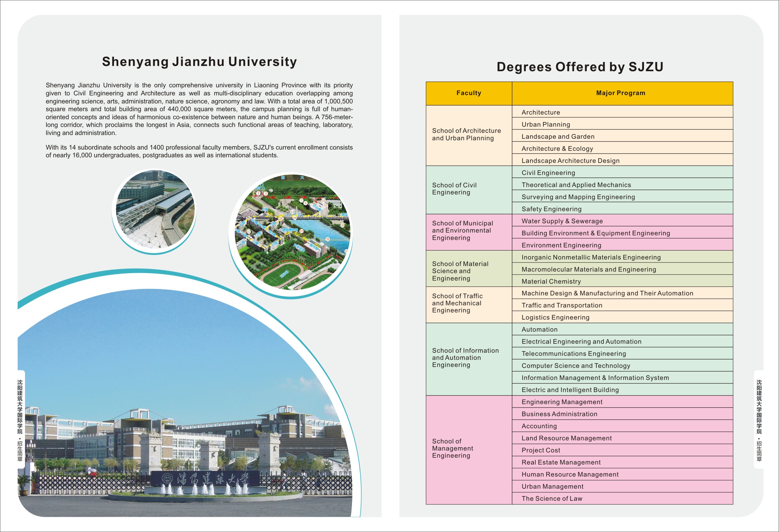This screenshot has width=779, height=532.
Task: Select Information Management & Information System row
Action: tap(622, 377)
